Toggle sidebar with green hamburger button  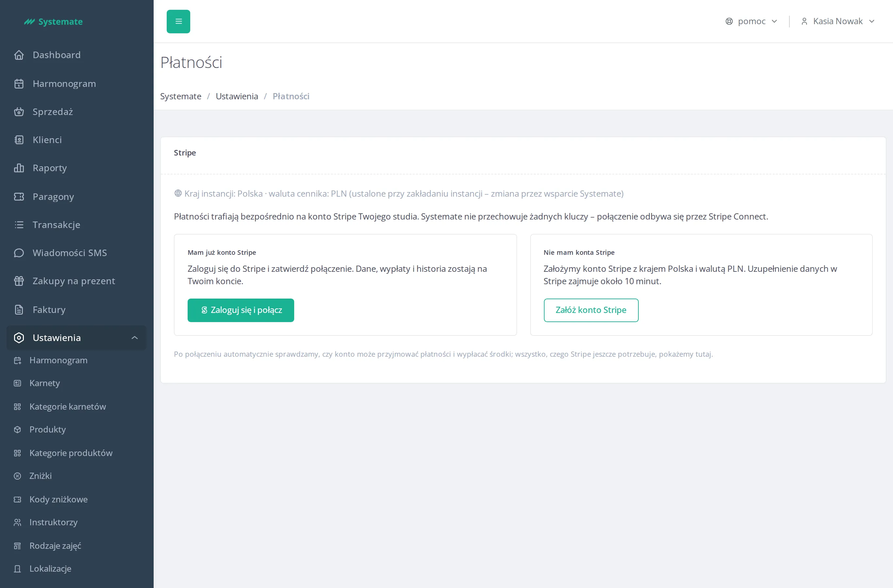(178, 21)
